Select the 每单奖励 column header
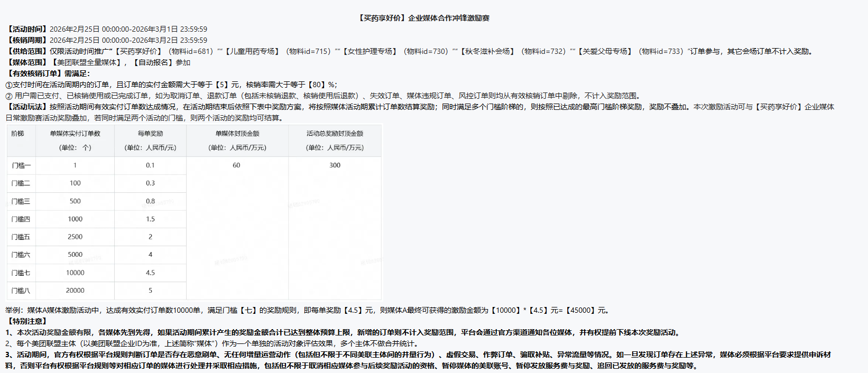 click(150, 134)
